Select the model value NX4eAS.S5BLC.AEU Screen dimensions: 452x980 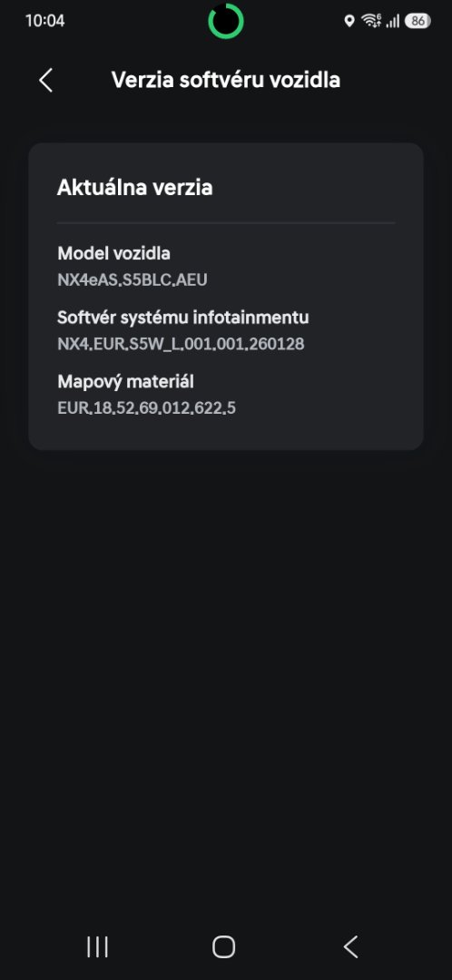click(133, 280)
